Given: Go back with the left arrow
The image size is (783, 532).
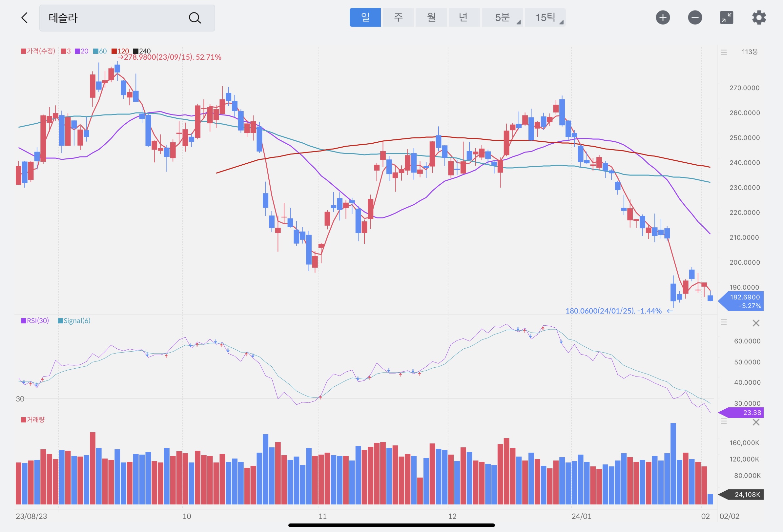Looking at the screenshot, I should (24, 17).
